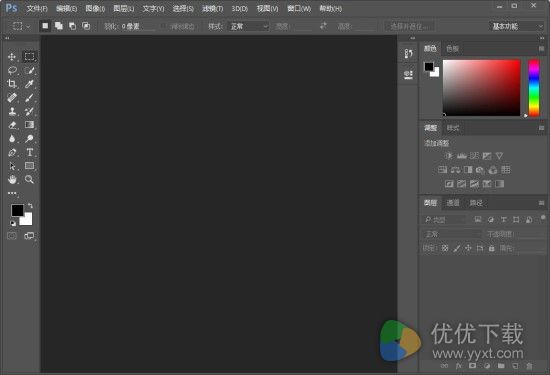Open the 基本功能 workspace dropdown

517,26
